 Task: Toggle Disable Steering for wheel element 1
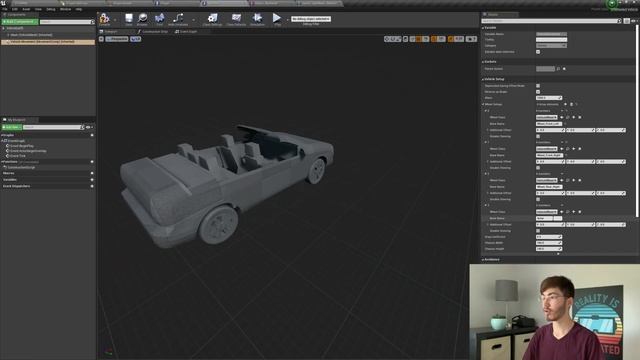pyautogui.click(x=538, y=168)
